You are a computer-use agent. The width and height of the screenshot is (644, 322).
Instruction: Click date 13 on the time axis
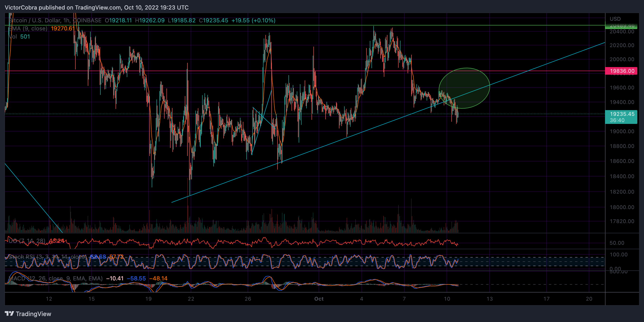(x=489, y=299)
